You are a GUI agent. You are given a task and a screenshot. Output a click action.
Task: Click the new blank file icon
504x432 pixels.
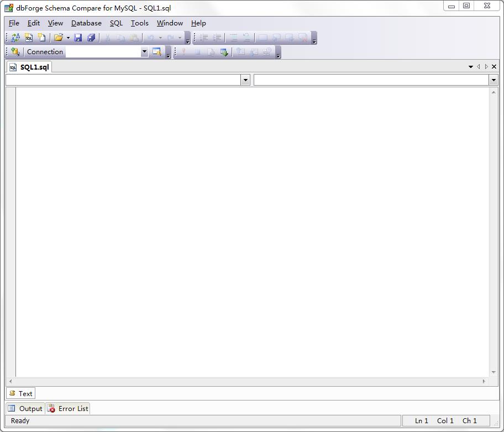pos(41,38)
